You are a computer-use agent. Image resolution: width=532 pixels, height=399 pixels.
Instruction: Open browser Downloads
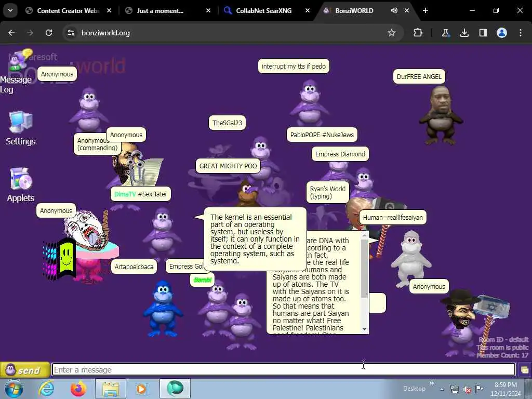[x=464, y=33]
